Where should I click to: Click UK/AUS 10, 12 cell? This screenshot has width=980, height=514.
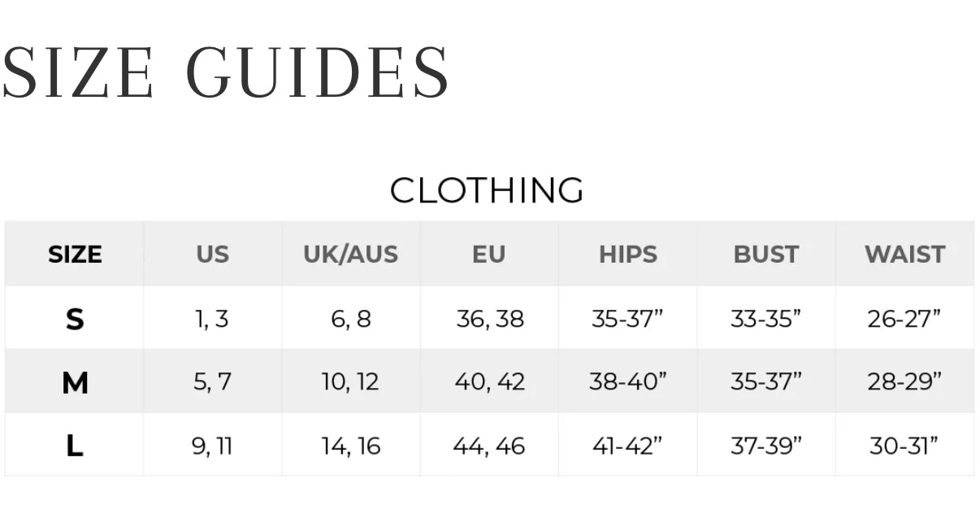[x=350, y=382]
